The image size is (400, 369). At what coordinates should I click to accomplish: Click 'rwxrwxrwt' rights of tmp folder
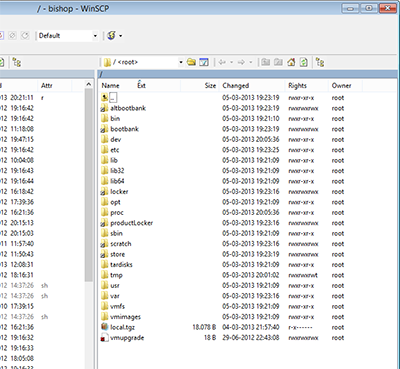click(x=303, y=275)
